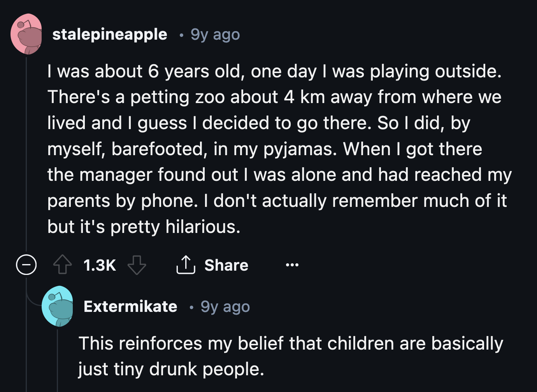
Task: Collapse stalepineapple's thread with minus button
Action: click(26, 265)
